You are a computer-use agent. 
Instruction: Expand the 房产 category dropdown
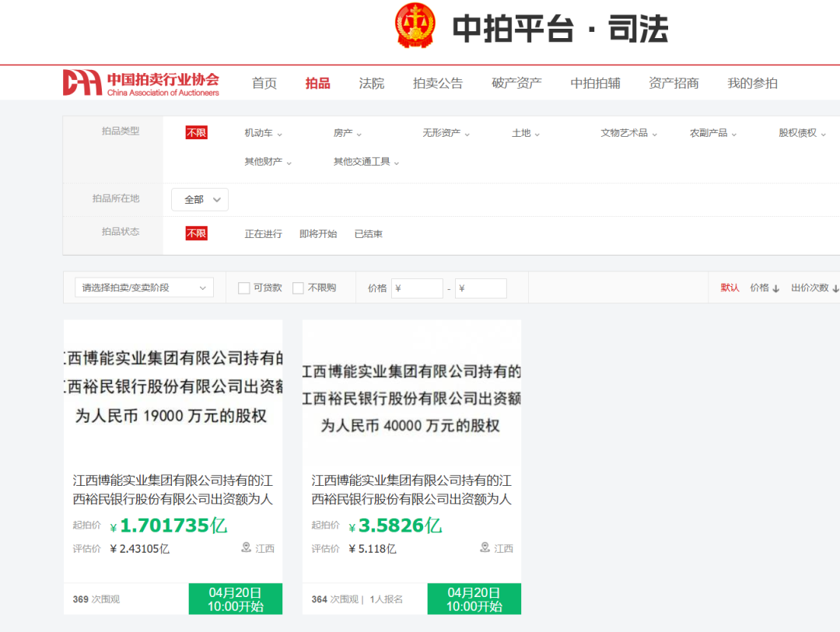click(x=346, y=132)
